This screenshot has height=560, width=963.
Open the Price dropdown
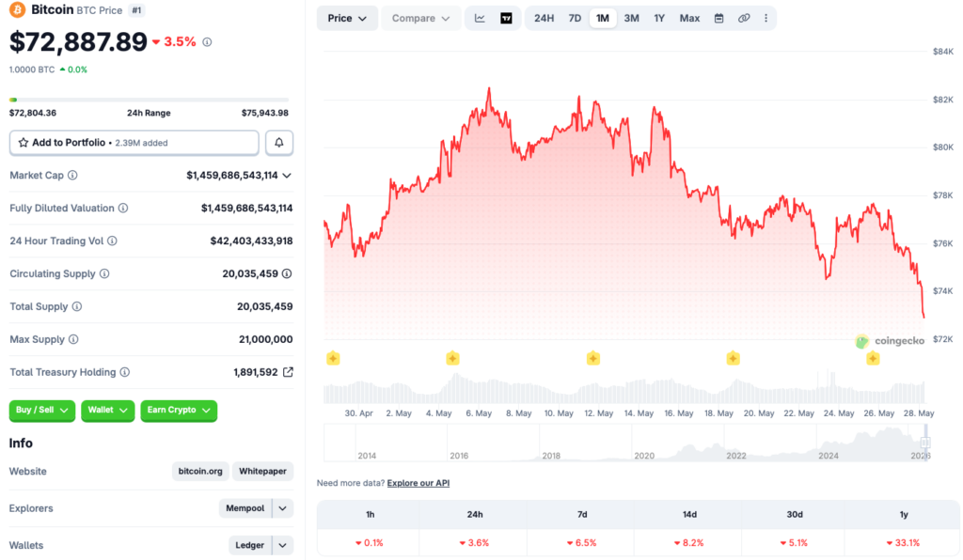[x=347, y=19]
